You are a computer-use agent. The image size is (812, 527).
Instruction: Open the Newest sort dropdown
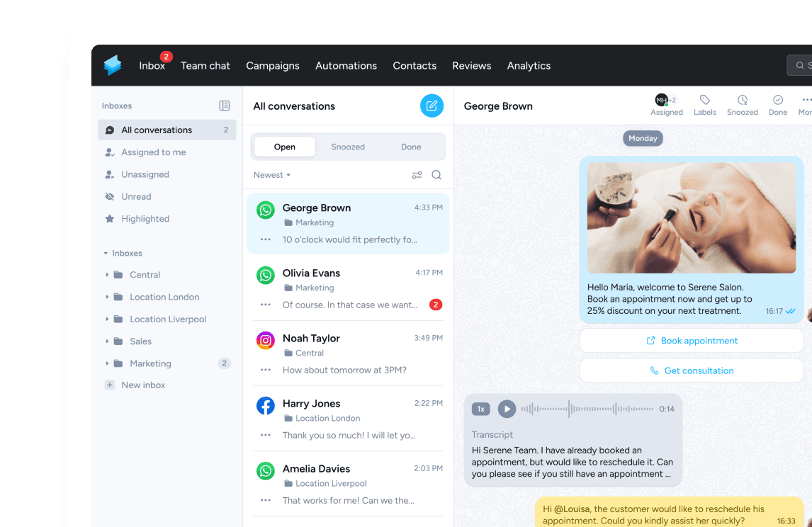272,175
